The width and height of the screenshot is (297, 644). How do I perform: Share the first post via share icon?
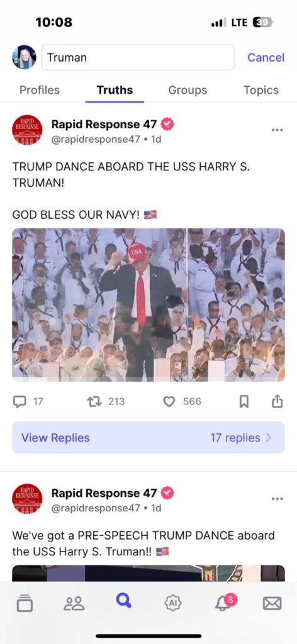[x=277, y=401]
